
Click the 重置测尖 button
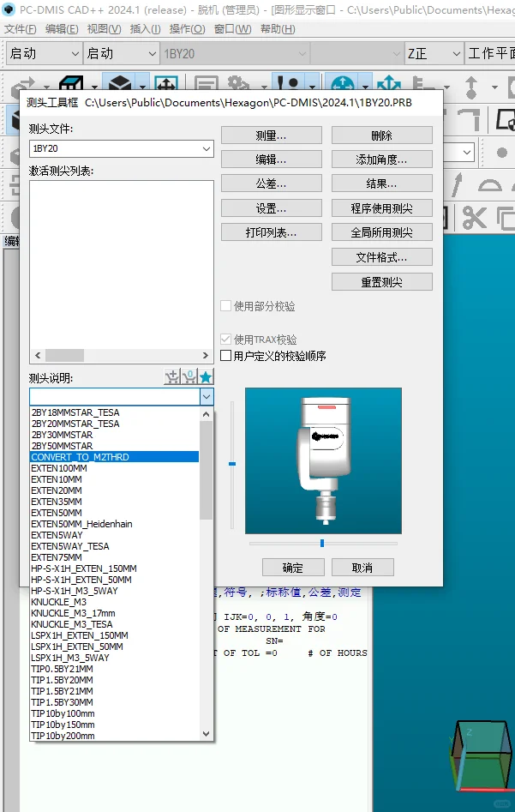(382, 282)
